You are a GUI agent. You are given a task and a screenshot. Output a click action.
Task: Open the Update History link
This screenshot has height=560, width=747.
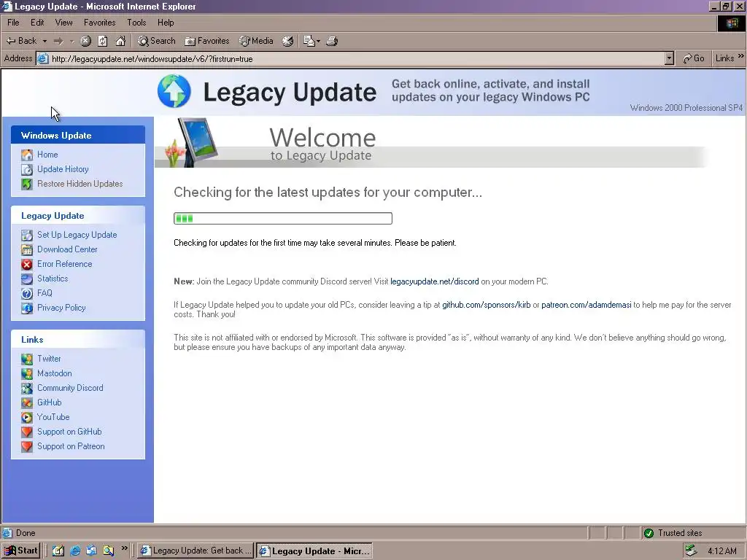[63, 169]
